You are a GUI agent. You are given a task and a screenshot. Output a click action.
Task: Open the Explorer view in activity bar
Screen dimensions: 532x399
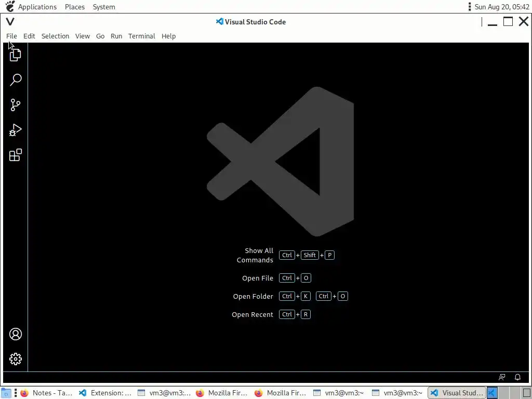pos(15,55)
